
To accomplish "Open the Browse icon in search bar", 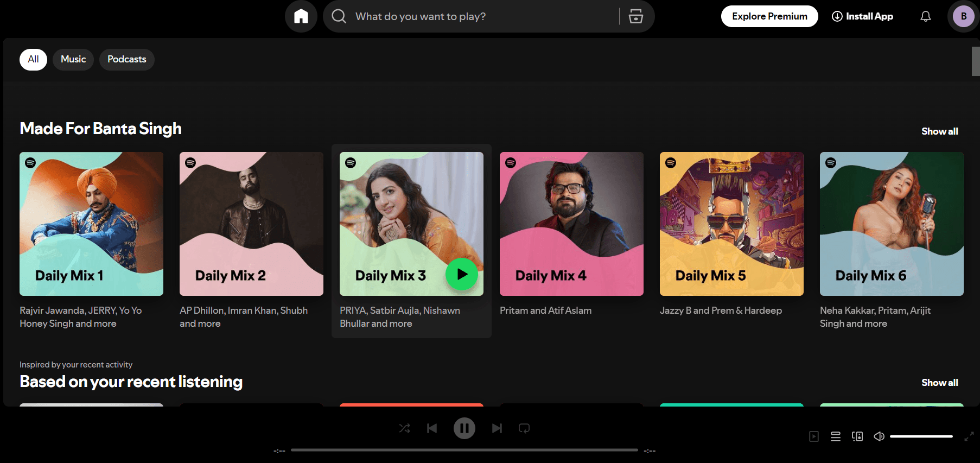I will coord(636,16).
